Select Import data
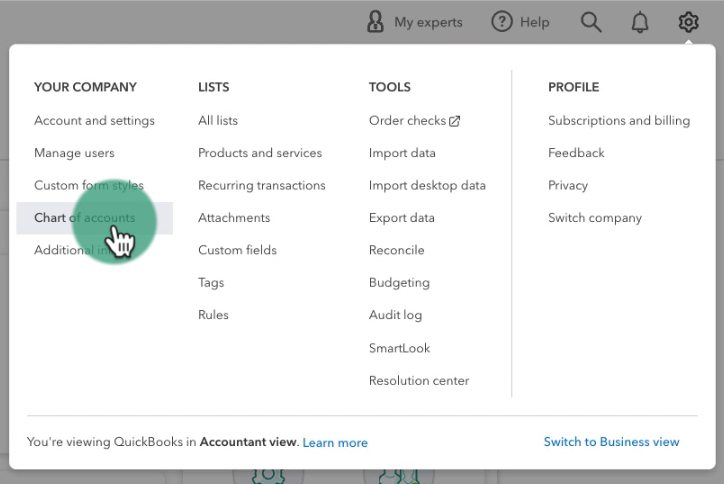 [x=402, y=153]
